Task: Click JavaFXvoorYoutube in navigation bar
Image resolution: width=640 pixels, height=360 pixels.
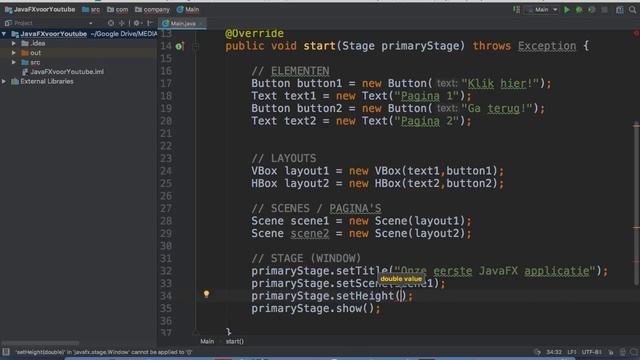Action: [40, 9]
